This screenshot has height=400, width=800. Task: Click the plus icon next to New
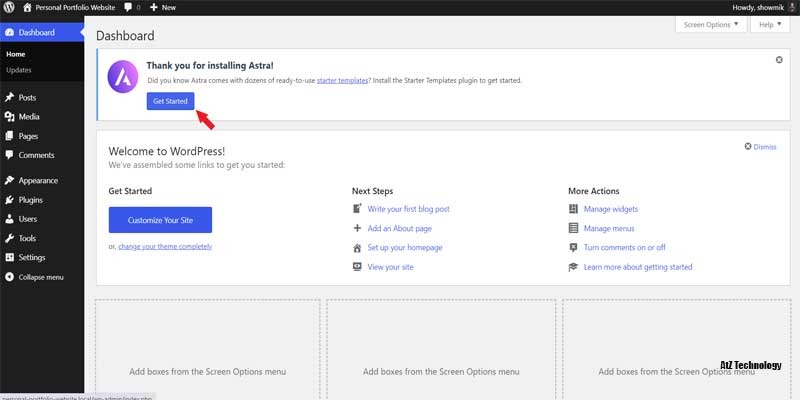[x=154, y=8]
